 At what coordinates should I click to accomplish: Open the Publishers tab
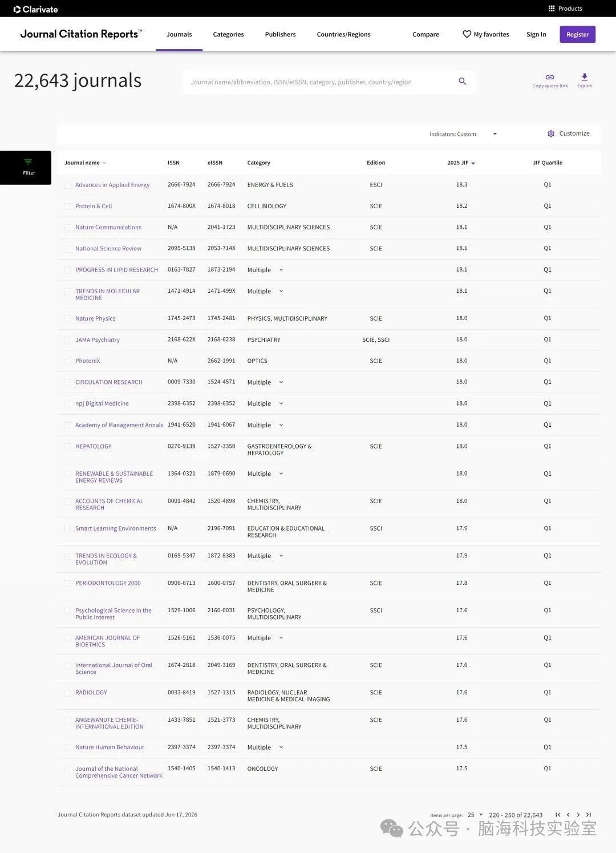pyautogui.click(x=280, y=34)
